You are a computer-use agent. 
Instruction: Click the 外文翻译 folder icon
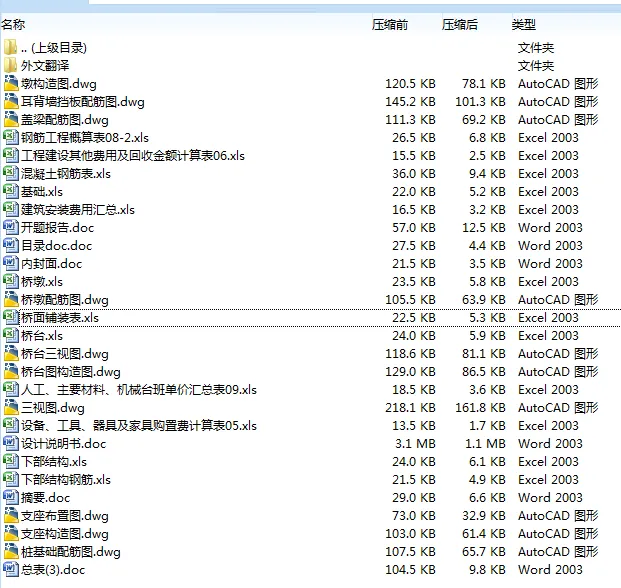(11, 65)
